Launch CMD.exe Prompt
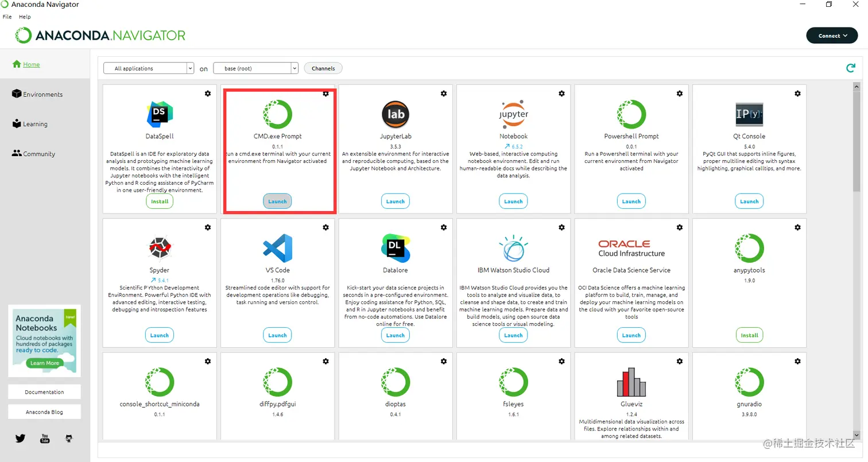Viewport: 868px width, 462px height. click(x=277, y=201)
